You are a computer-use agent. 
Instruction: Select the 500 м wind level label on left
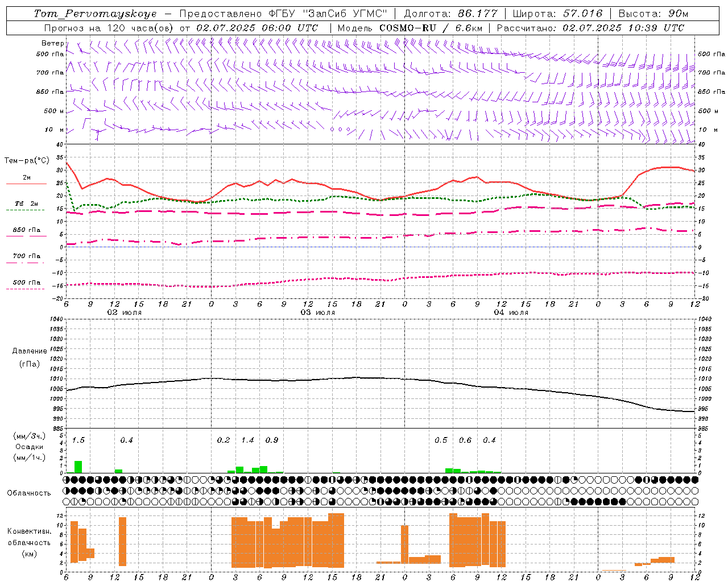click(x=54, y=111)
